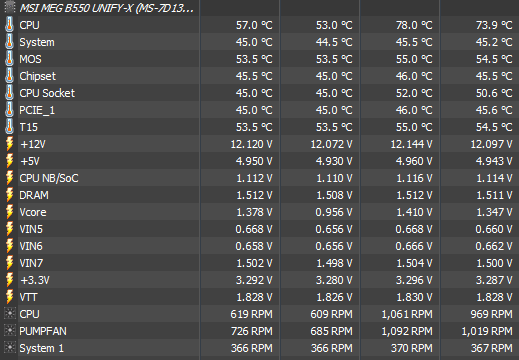Click the thermometer icon next to System
Viewport: 519px width, 360px height.
(x=10, y=42)
